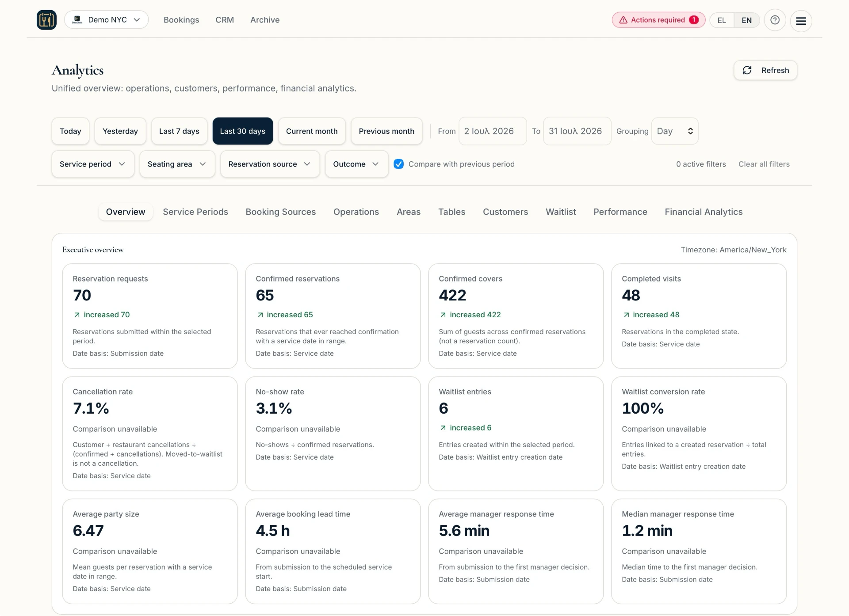Click the refresh arrows icon
Image resolution: width=849 pixels, height=616 pixels.
click(x=747, y=70)
